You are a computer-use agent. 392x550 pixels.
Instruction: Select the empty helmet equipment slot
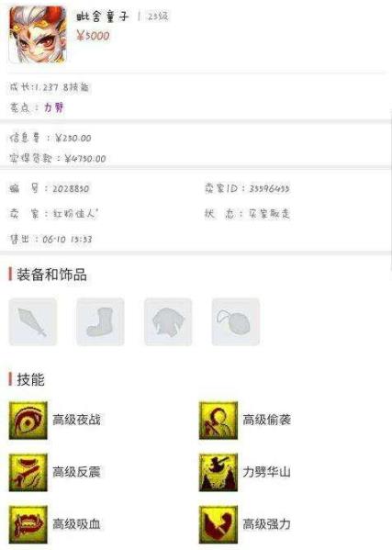point(168,322)
